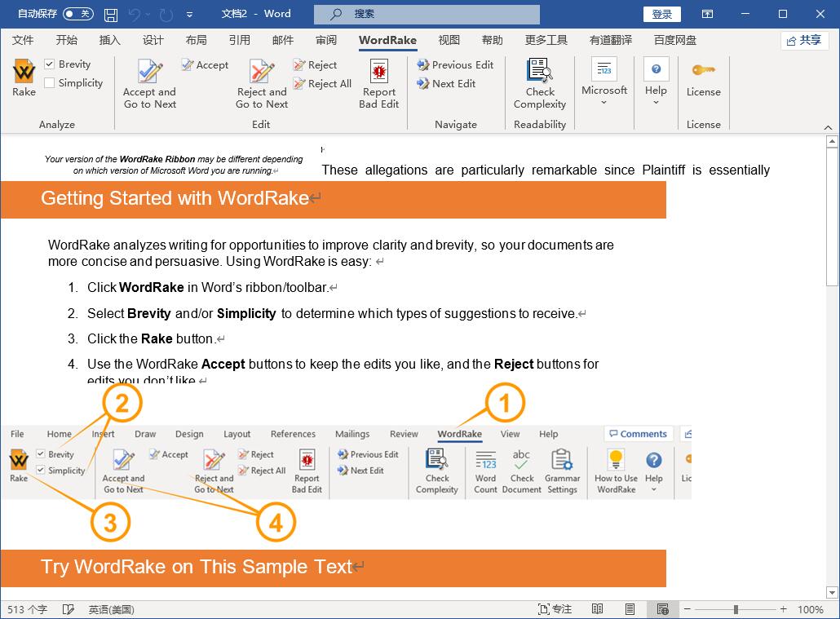The width and height of the screenshot is (840, 619).
Task: Click the WordRake ribbon illustration in the document
Action: 346,462
